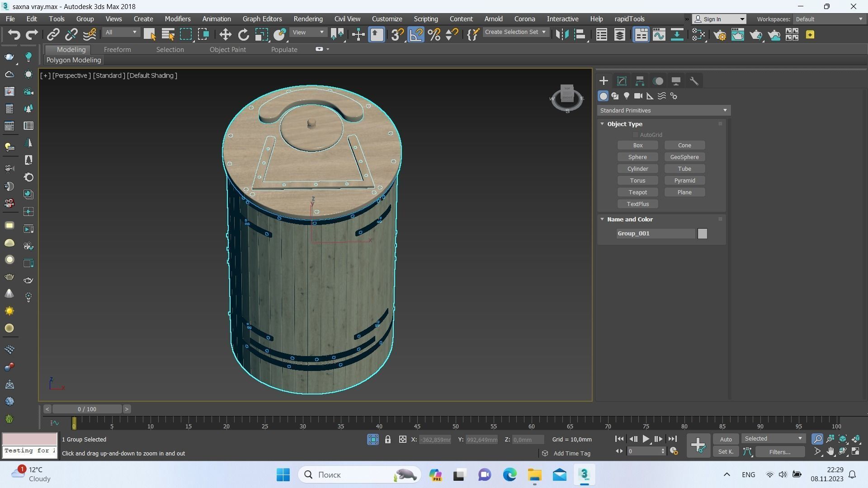Open the Modifiers menu
868x488 pixels.
click(x=177, y=19)
